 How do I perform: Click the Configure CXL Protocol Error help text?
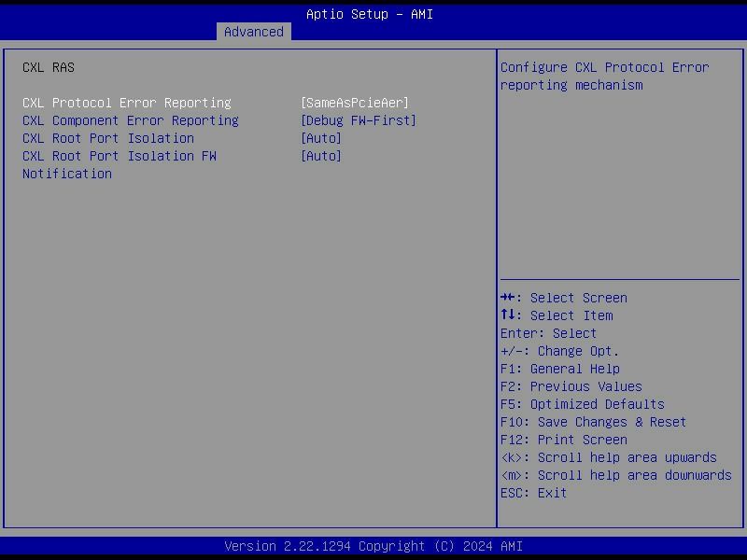tap(604, 77)
